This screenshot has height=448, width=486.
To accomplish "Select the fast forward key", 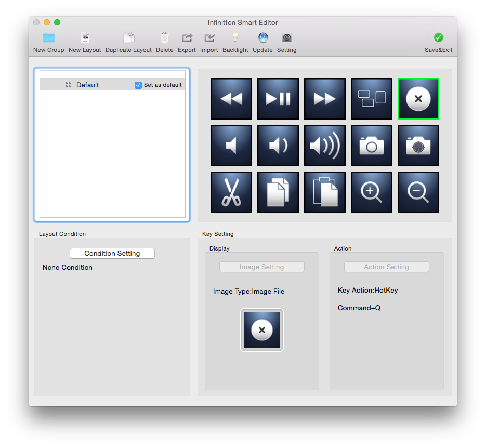I will click(x=325, y=99).
